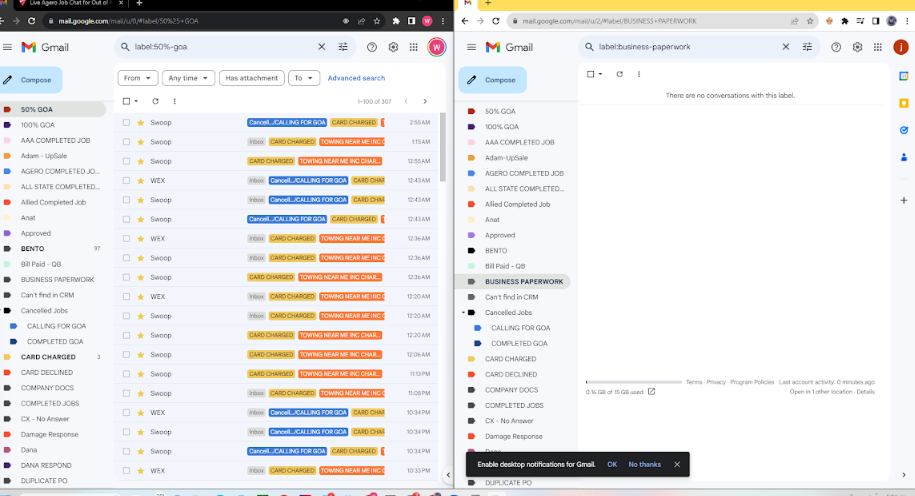Click the purple 100% GOA label color
Image resolution: width=915 pixels, height=496 pixels.
[8, 125]
